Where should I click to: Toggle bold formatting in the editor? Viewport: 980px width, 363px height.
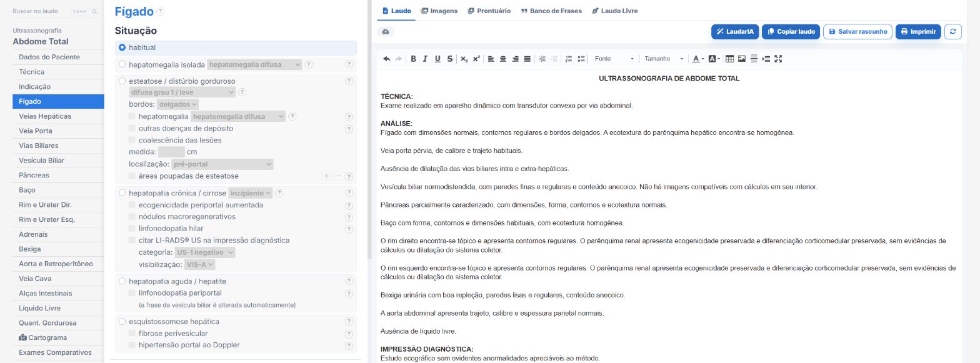414,59
